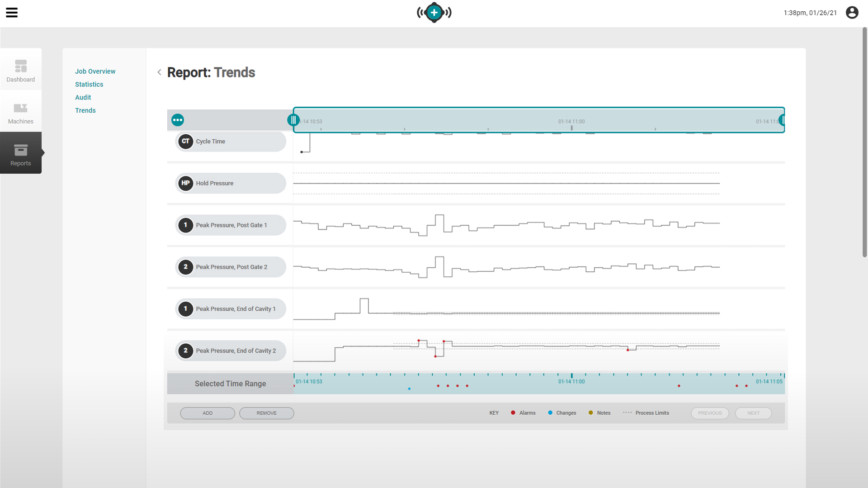The height and width of the screenshot is (488, 868).
Task: Select Peak Pressure, End of Cavity 2
Action: [x=231, y=351]
